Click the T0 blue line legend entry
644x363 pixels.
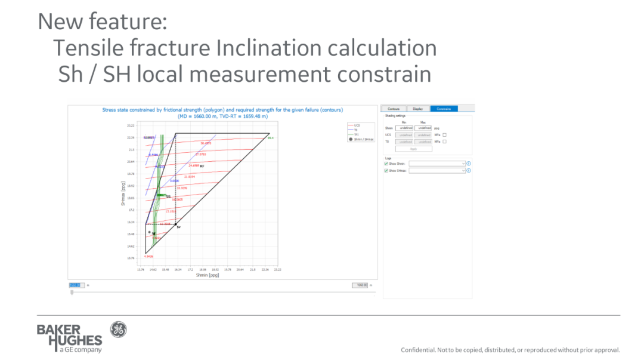pos(353,130)
